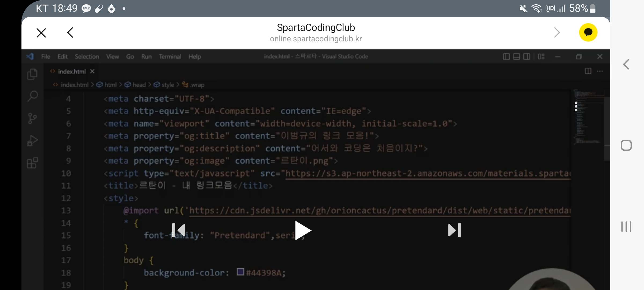Click head breadcrumb item
The width and height of the screenshot is (644, 290).
click(139, 85)
